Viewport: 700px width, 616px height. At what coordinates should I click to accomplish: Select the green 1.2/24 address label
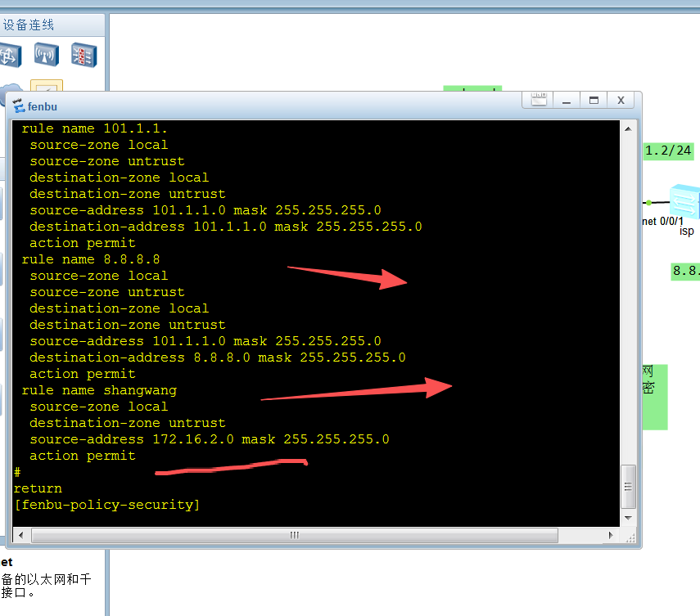668,151
